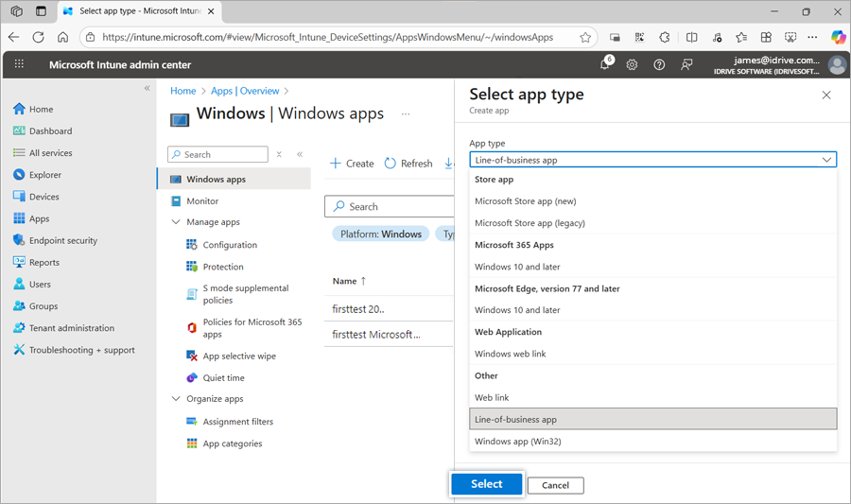Click the Endpoint security shield icon

pyautogui.click(x=19, y=240)
